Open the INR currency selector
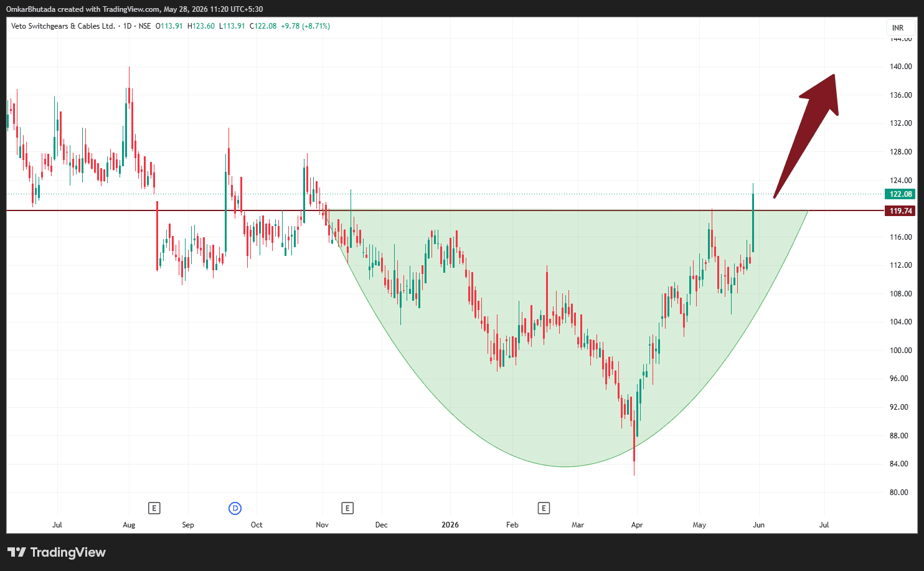The width and height of the screenshot is (924, 571). pos(898,27)
